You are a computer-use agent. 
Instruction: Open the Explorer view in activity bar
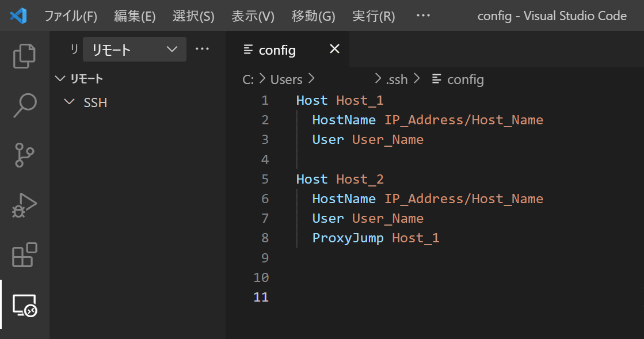coord(24,56)
